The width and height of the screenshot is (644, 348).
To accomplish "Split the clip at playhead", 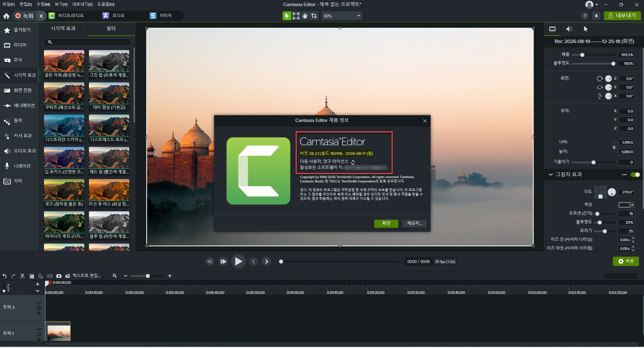I will click(x=50, y=276).
